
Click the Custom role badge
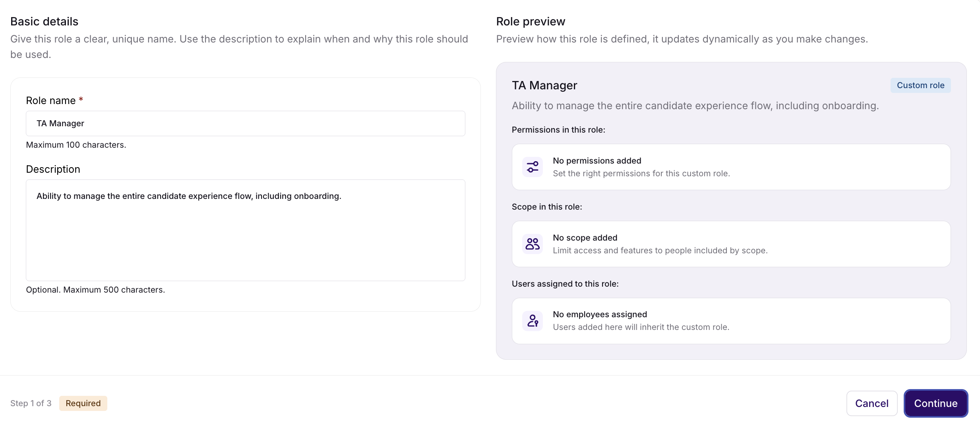[x=920, y=85]
